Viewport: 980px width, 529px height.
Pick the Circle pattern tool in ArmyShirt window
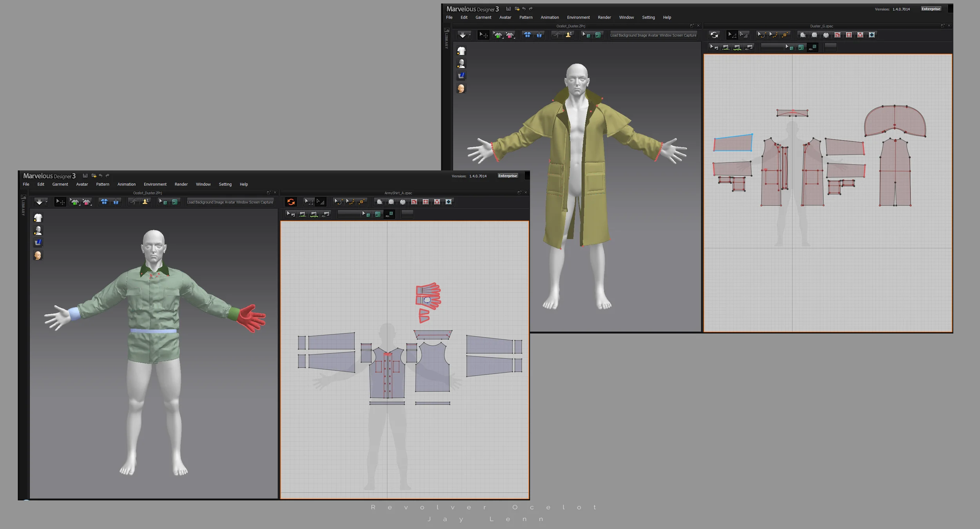point(403,202)
